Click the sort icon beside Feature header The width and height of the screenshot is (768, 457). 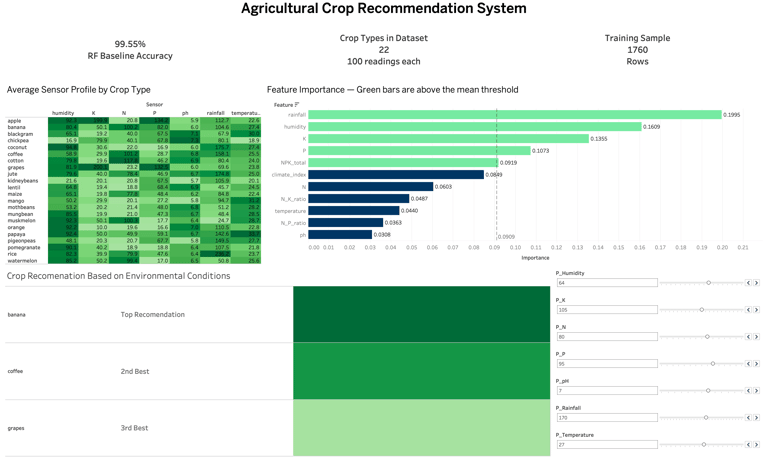tap(297, 105)
